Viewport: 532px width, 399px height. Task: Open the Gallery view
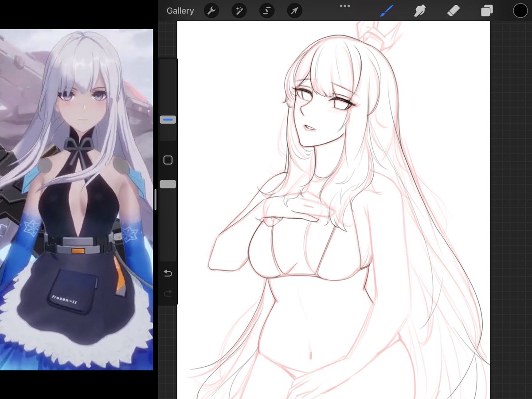180,11
